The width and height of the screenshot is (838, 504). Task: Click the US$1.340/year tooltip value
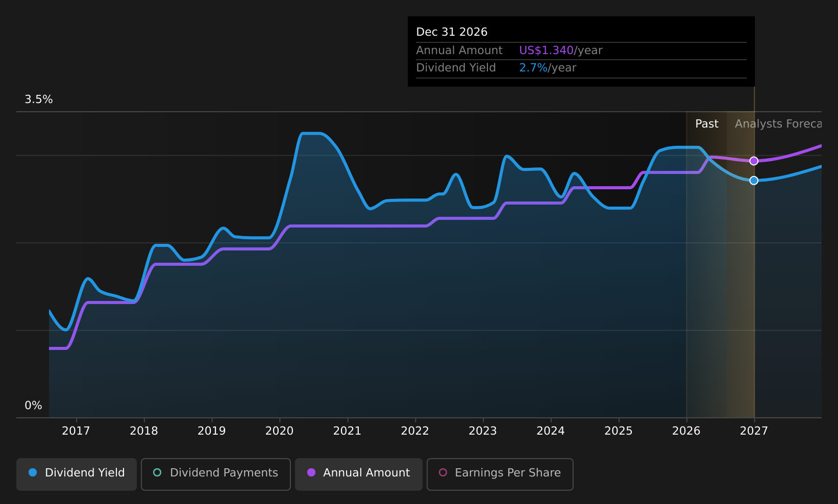click(x=560, y=51)
